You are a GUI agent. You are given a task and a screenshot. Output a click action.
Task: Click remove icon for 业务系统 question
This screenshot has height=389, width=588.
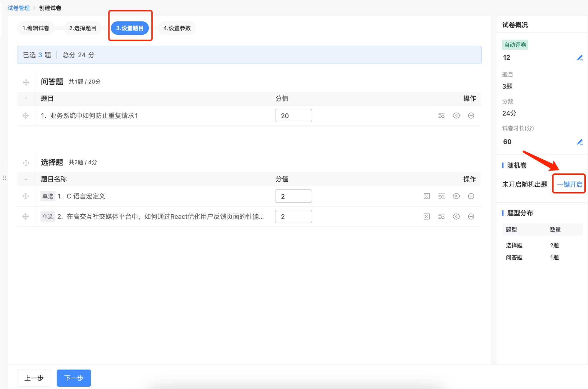[471, 116]
